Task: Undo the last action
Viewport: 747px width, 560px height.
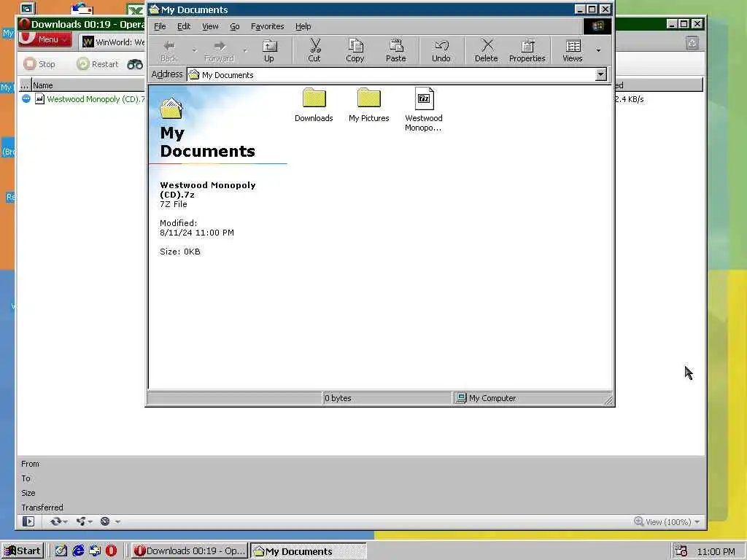Action: coord(441,51)
